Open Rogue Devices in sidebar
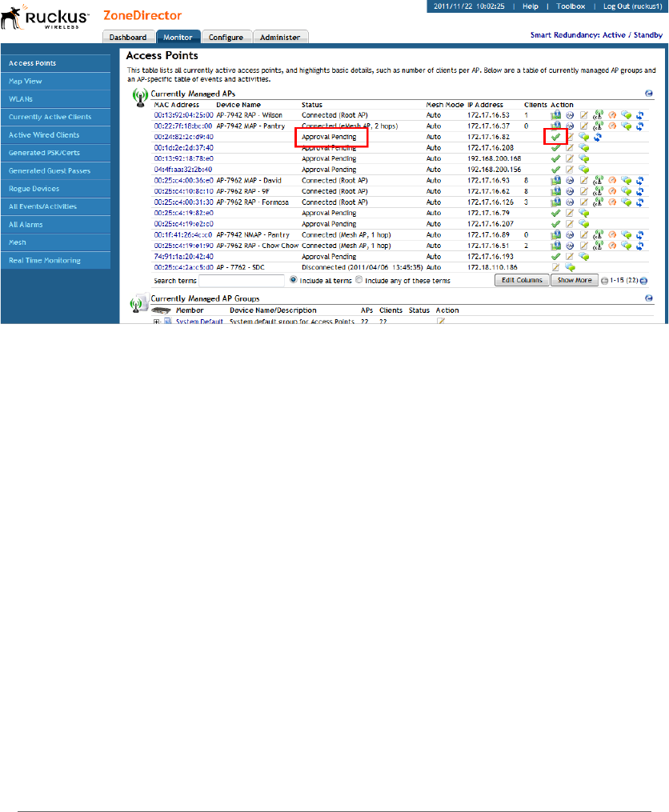 coord(55,189)
